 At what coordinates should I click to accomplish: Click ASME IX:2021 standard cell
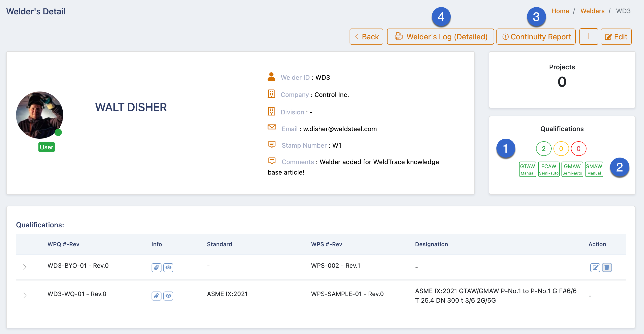click(227, 294)
